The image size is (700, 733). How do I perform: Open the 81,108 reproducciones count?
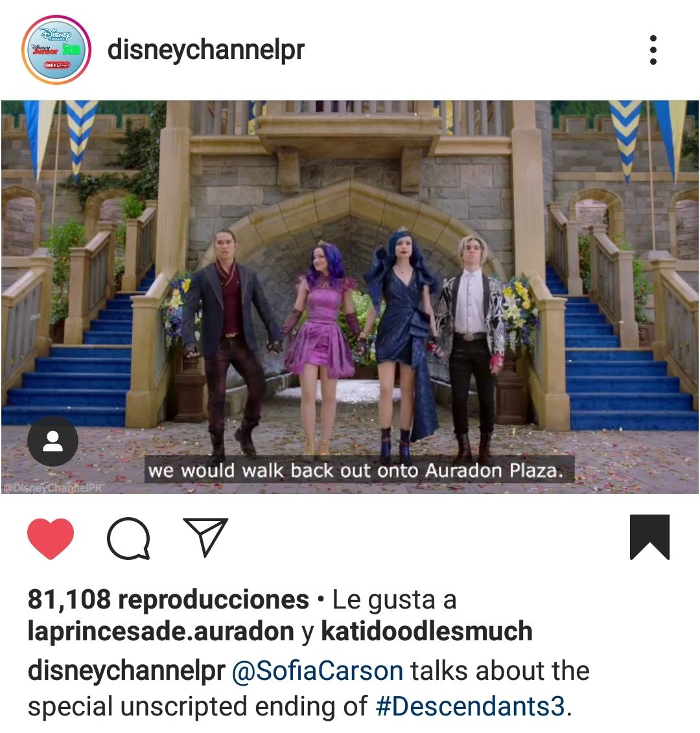coord(169,599)
